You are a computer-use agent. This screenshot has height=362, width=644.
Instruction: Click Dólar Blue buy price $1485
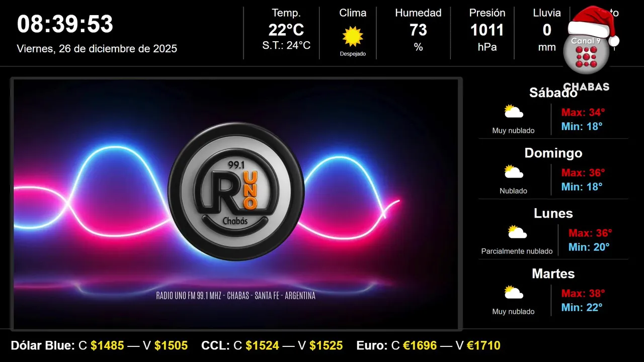[x=107, y=345]
